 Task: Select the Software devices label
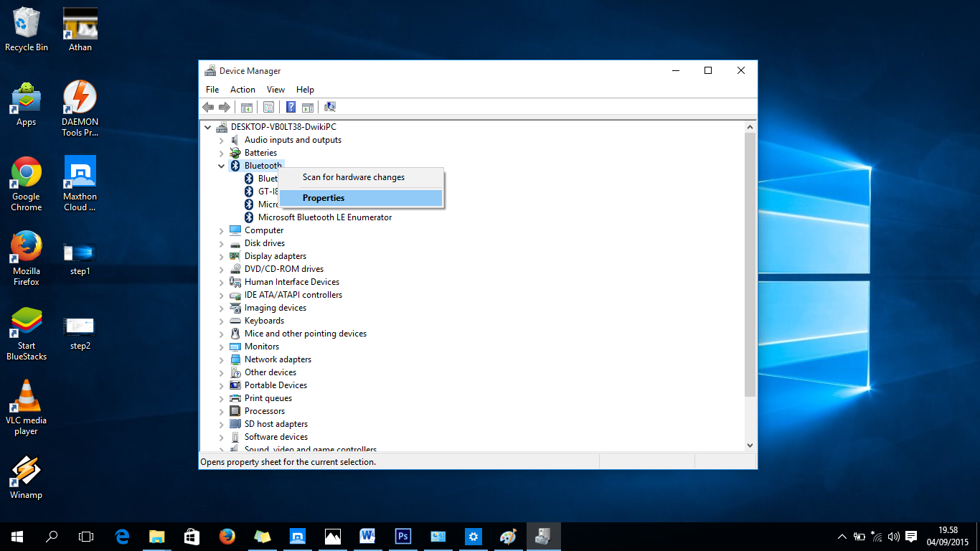(x=276, y=437)
